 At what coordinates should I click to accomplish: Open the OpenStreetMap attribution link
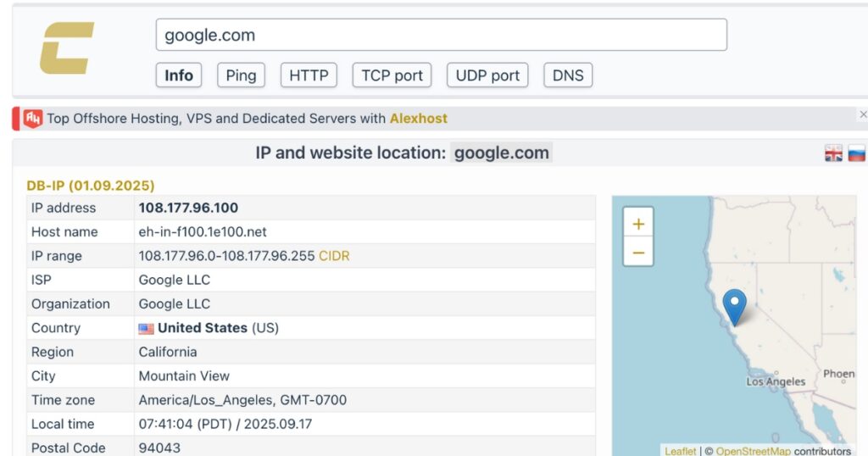753,451
